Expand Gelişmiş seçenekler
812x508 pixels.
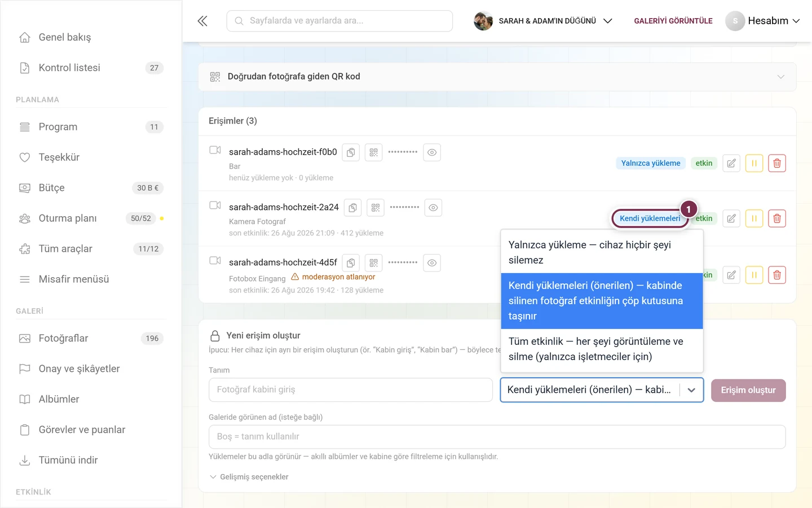click(x=249, y=477)
